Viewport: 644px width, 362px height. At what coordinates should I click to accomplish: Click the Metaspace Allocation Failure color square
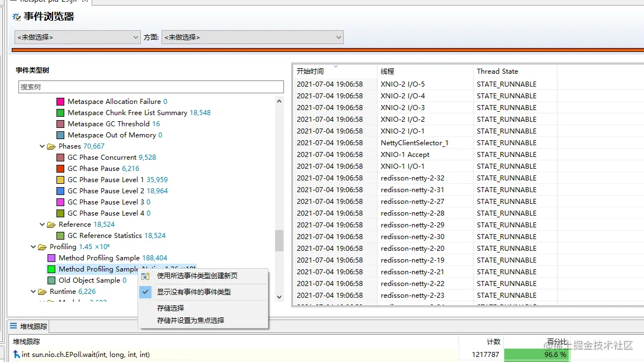click(x=60, y=101)
